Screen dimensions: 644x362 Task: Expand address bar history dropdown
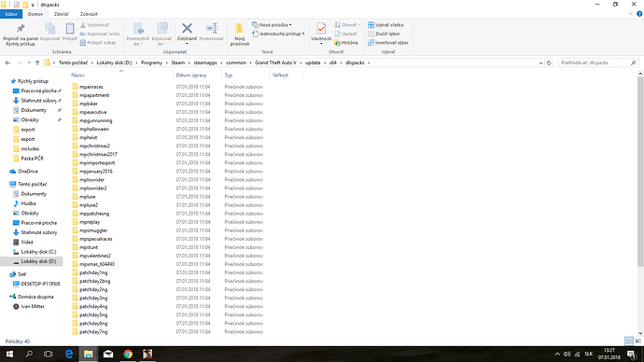540,63
